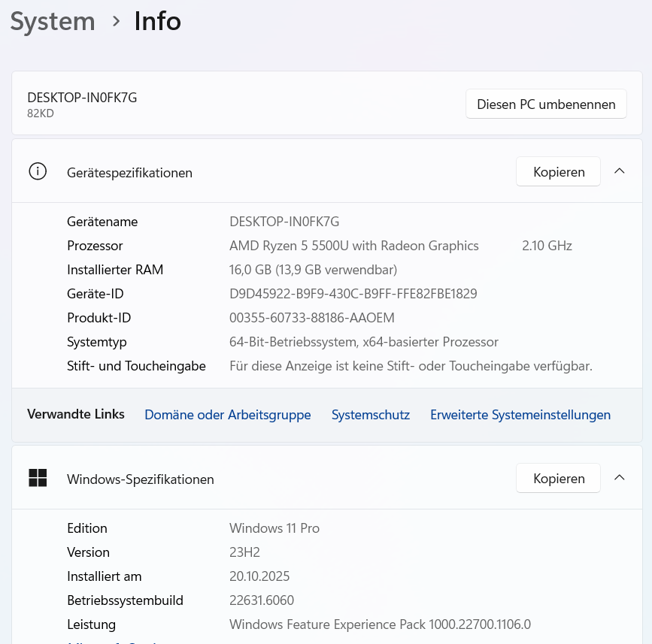Screen dimensions: 652x644
Task: Click the DESKTOP-IN0FK7G name at the top card
Action: pos(82,98)
